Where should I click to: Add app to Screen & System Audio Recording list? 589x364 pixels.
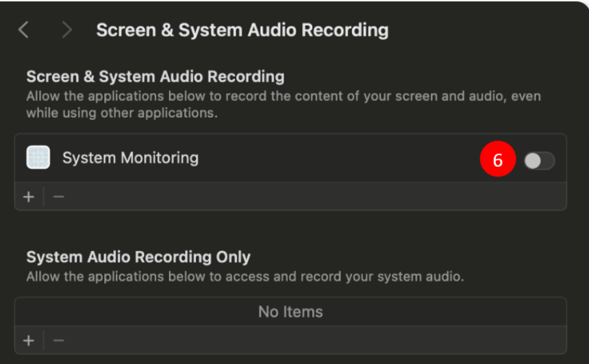pos(29,197)
